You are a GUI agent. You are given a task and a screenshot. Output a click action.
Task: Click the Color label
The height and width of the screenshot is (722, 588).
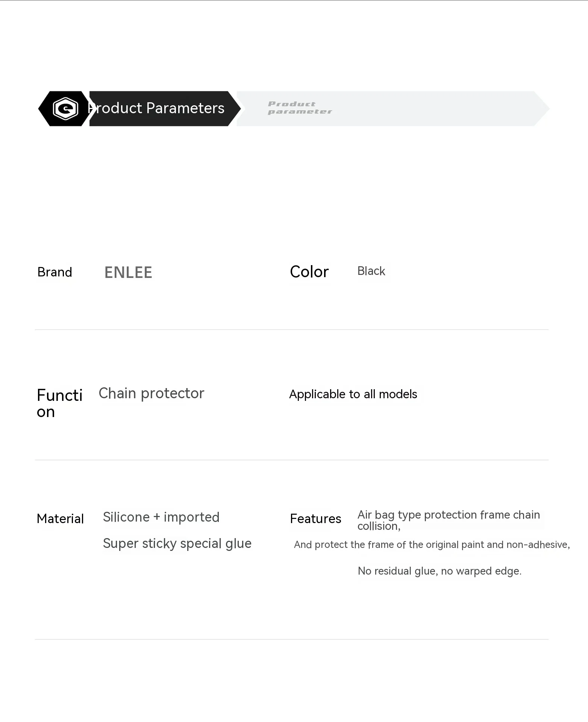[309, 272]
